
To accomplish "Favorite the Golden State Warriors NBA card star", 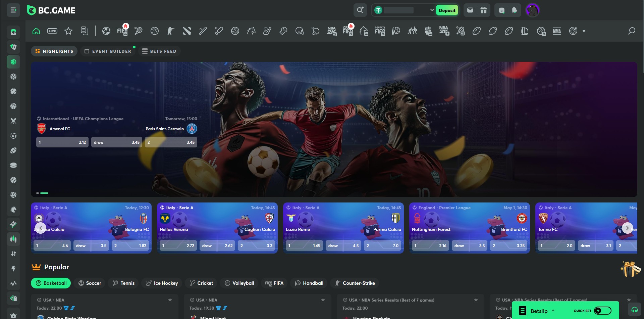I will [170, 300].
